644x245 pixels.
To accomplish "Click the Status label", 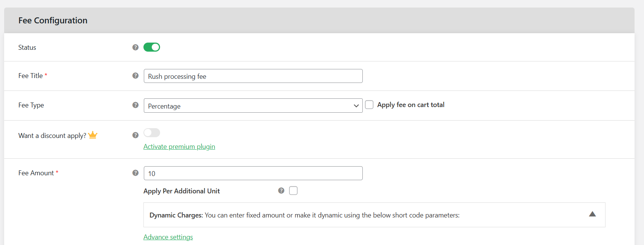I will [27, 47].
